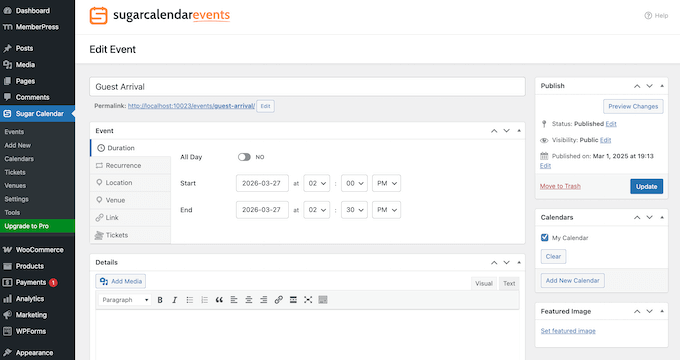
Task: Open the Start minute dropdown
Action: (354, 183)
